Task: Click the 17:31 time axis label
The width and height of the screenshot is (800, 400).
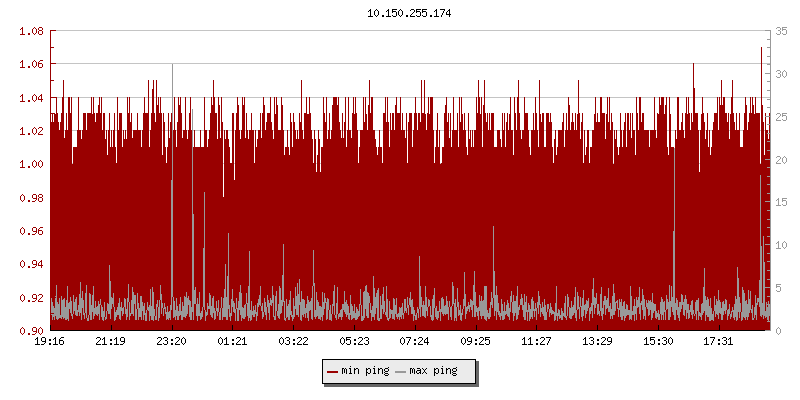Action: [x=719, y=342]
